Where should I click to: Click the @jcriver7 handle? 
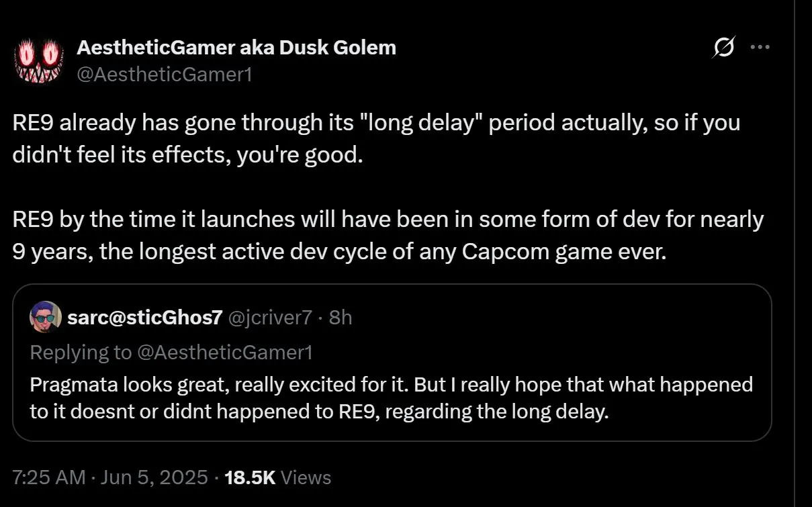click(x=270, y=318)
